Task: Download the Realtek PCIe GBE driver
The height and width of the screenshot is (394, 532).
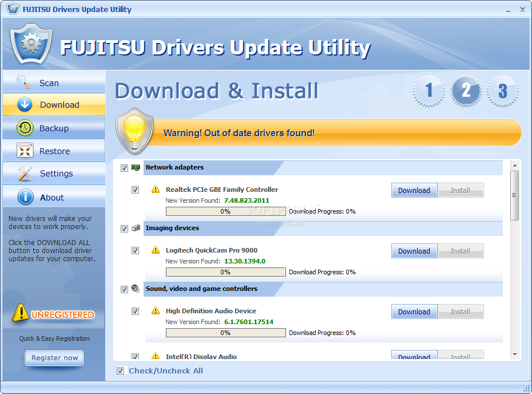Action: coord(414,190)
